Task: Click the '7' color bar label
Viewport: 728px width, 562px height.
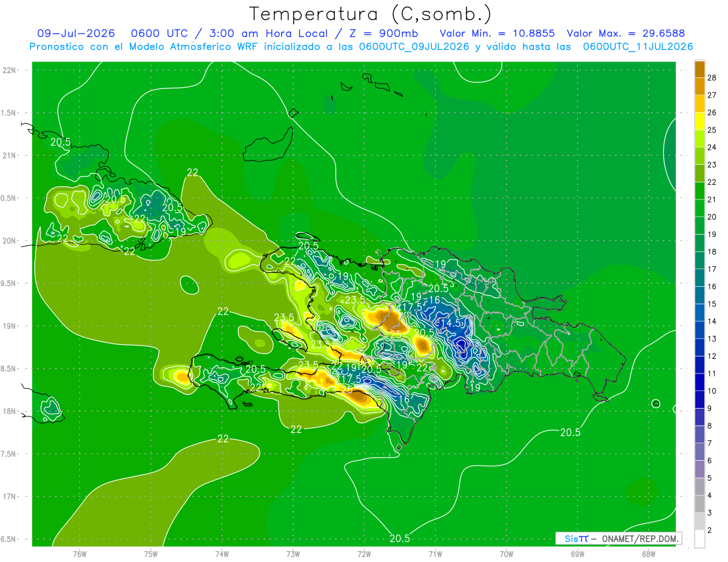Action: 709,443
